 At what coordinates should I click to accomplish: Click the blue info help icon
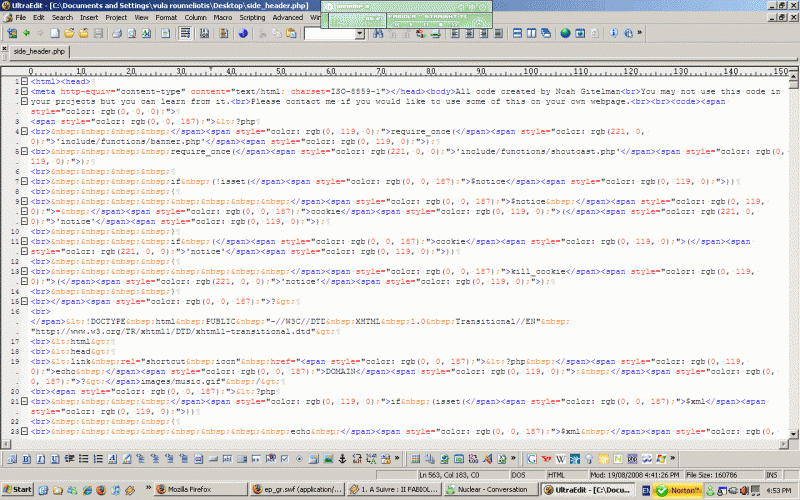click(613, 33)
